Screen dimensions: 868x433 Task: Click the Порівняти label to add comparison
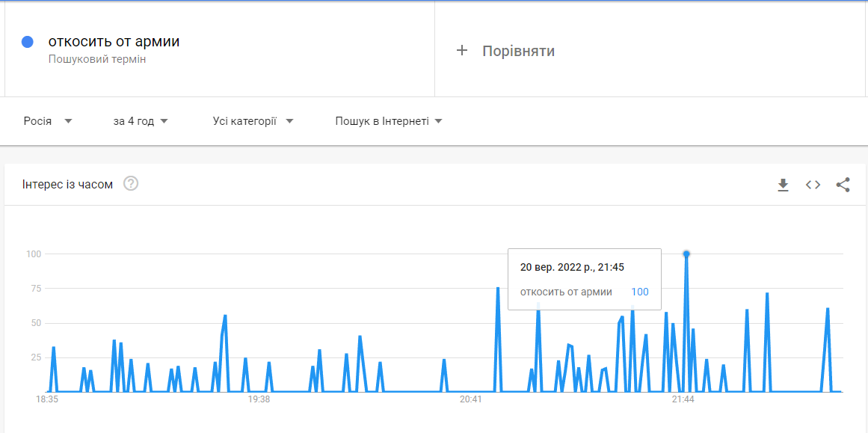pos(518,51)
